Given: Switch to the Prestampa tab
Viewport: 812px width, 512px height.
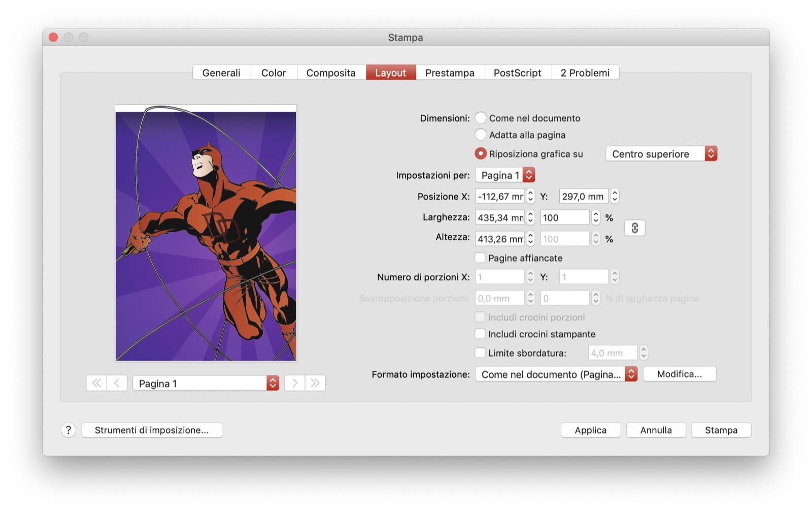Looking at the screenshot, I should pos(450,73).
